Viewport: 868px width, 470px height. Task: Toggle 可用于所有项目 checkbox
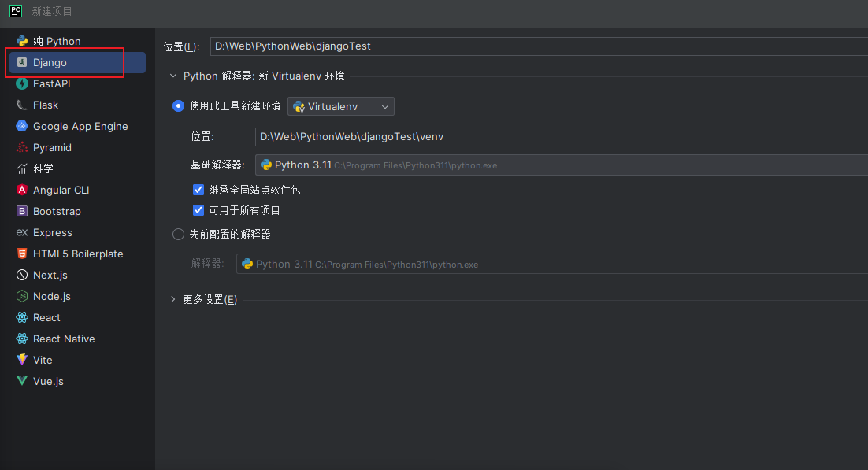tap(198, 210)
